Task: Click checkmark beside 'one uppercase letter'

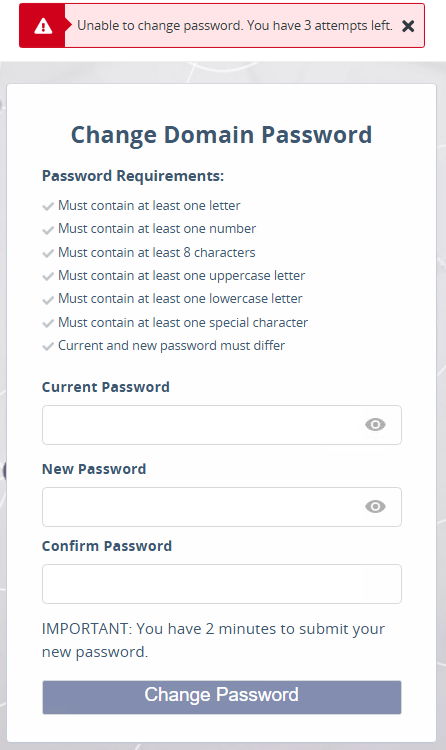Action: 48,276
